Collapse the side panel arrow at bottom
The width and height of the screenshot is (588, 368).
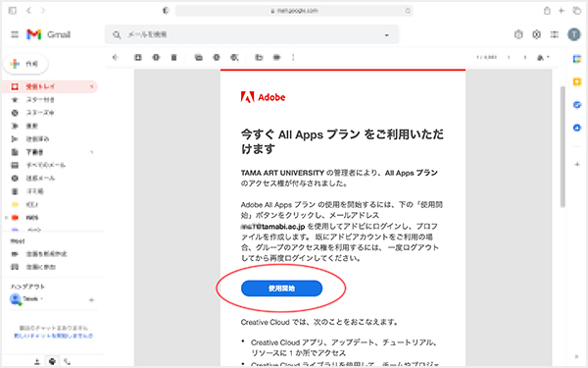coord(576,357)
